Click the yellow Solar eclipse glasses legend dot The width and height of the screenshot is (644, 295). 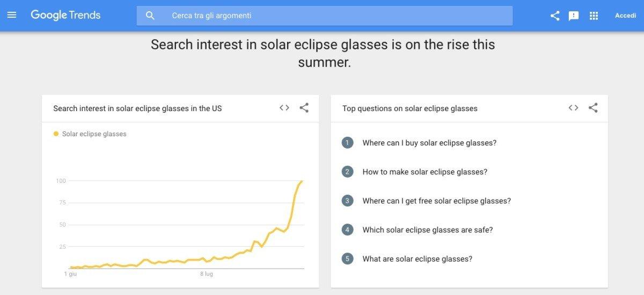click(56, 134)
